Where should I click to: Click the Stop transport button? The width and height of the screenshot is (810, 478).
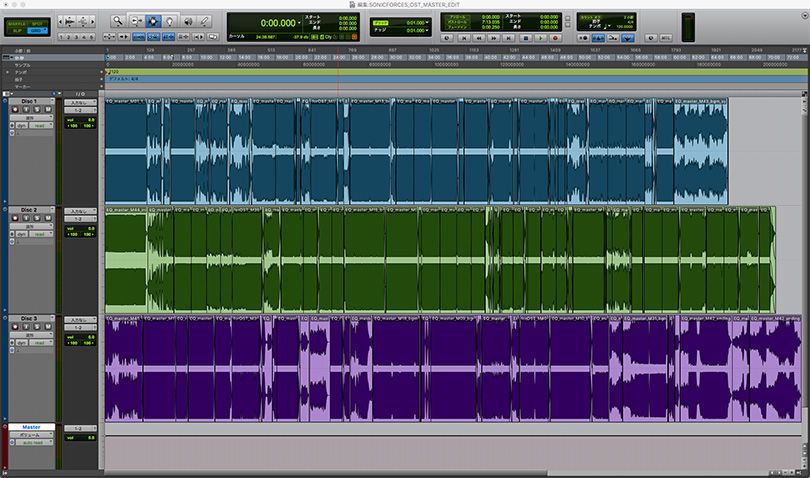click(x=525, y=38)
